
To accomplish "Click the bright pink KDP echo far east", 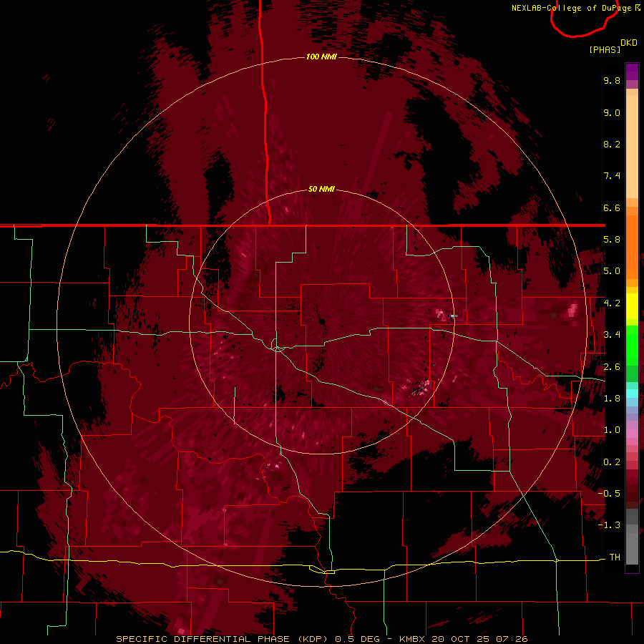I will click(x=572, y=310).
